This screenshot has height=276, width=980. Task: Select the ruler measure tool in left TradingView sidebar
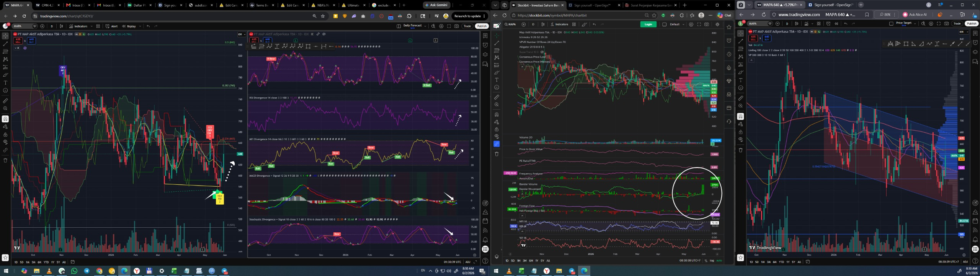(x=5, y=101)
